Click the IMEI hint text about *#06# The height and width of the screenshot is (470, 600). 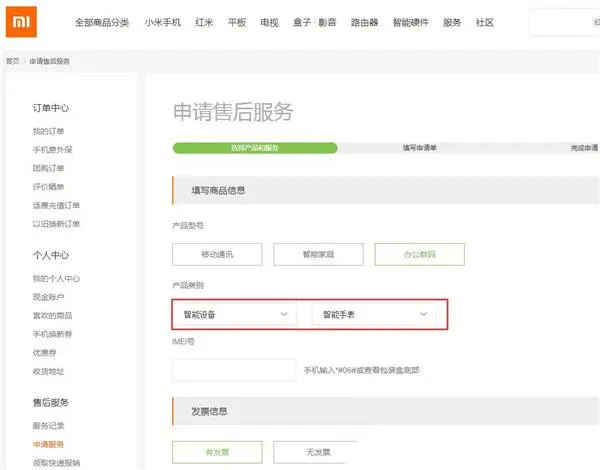click(x=362, y=370)
